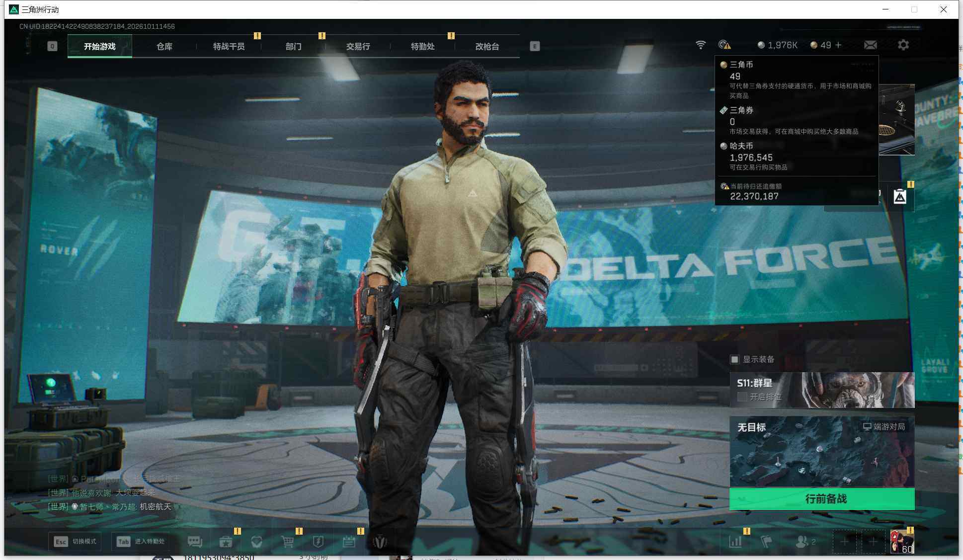Screen dimensions: 963x560
Task: Click the Wi-Fi network status icon
Action: point(701,45)
